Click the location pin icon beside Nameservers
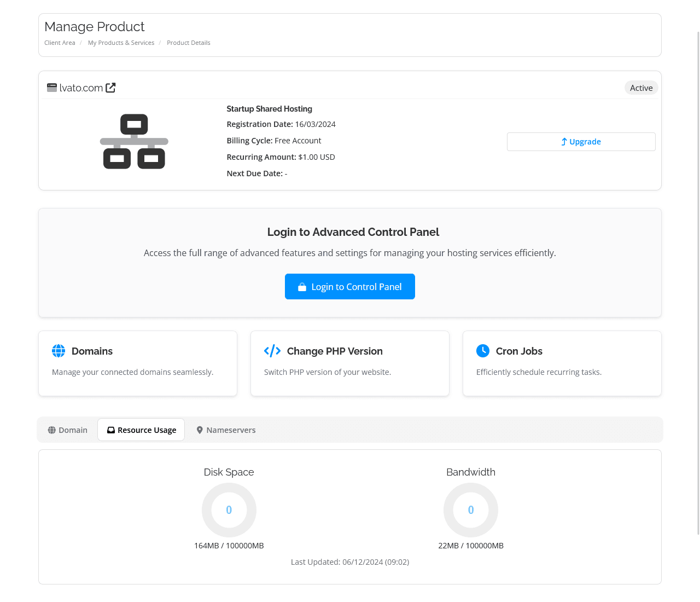700x602 pixels. (x=199, y=430)
